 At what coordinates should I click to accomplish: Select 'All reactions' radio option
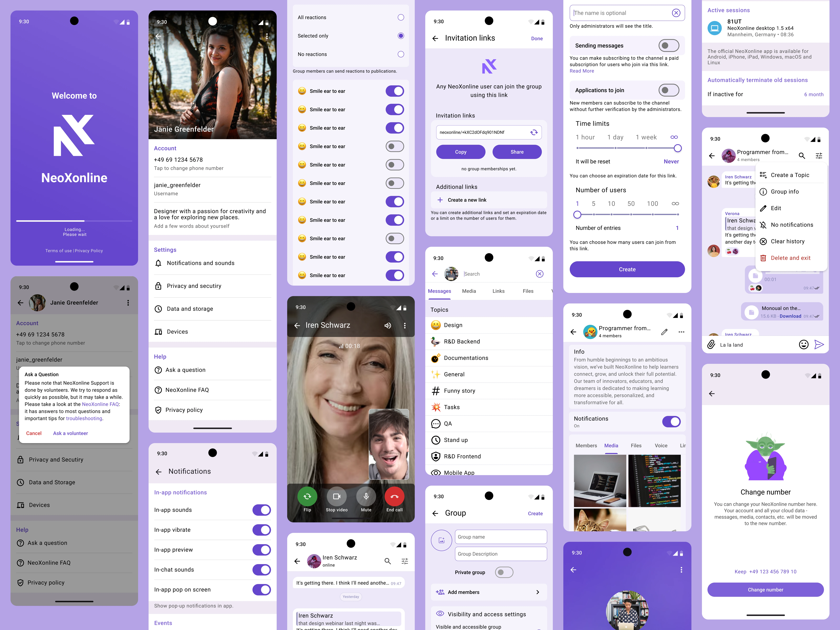click(401, 17)
